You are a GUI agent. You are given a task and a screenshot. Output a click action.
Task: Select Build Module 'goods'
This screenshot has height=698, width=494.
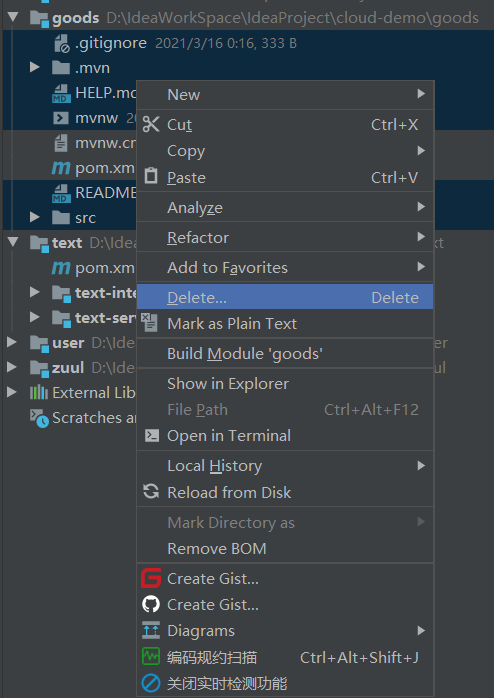coord(285,353)
